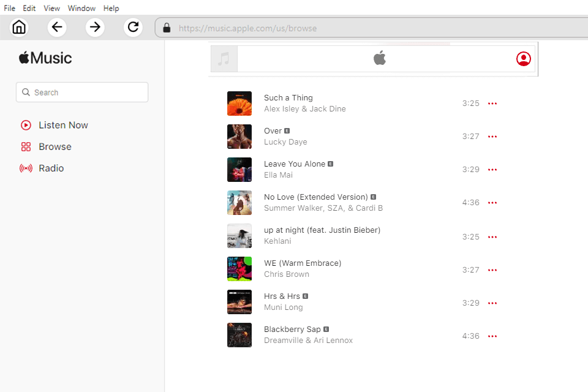This screenshot has height=392, width=588.
Task: Click the album art for Over
Action: 239,137
